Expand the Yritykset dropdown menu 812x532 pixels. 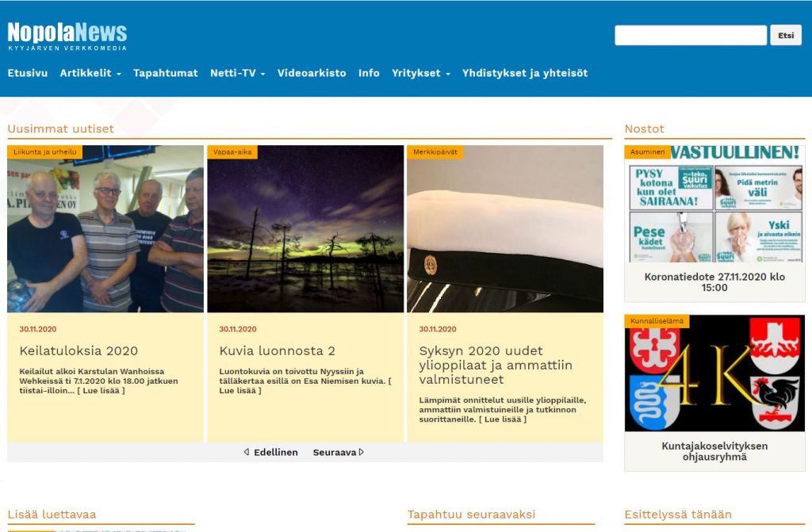coord(420,73)
